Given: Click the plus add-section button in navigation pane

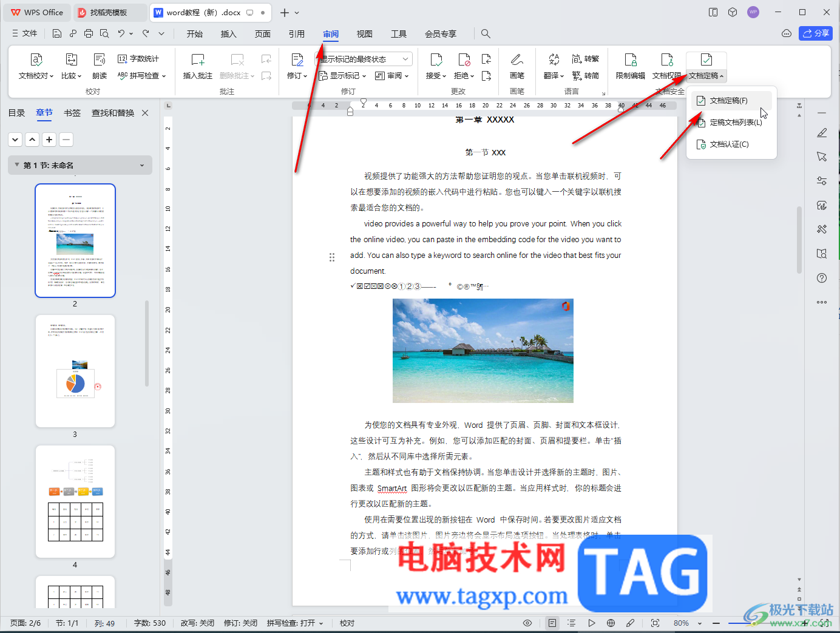Looking at the screenshot, I should (x=49, y=140).
